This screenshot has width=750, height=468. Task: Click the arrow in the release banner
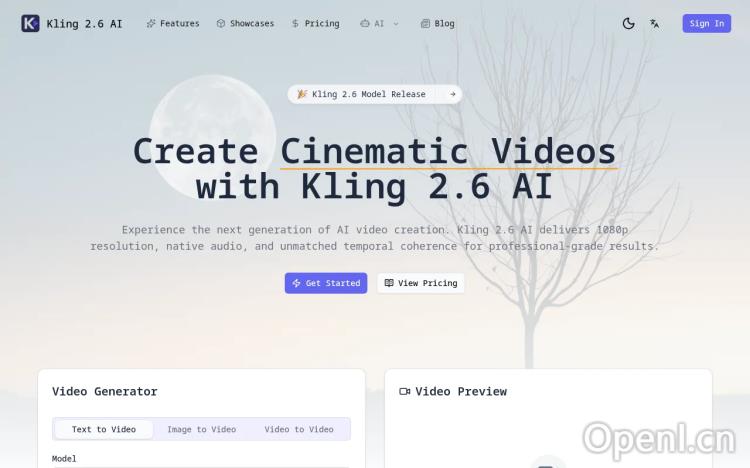point(452,94)
